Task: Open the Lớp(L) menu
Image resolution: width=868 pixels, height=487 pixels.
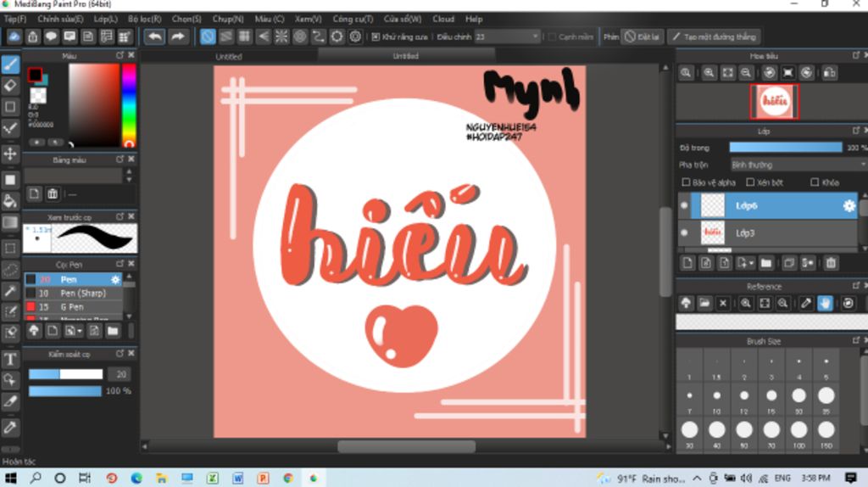Action: [106, 19]
